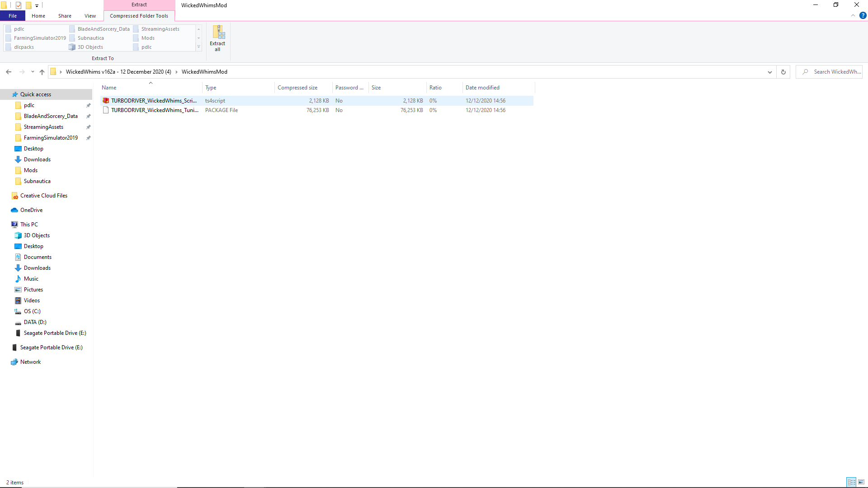Open the Compressed Folder Tools tab
This screenshot has width=868, height=488.
[x=139, y=16]
